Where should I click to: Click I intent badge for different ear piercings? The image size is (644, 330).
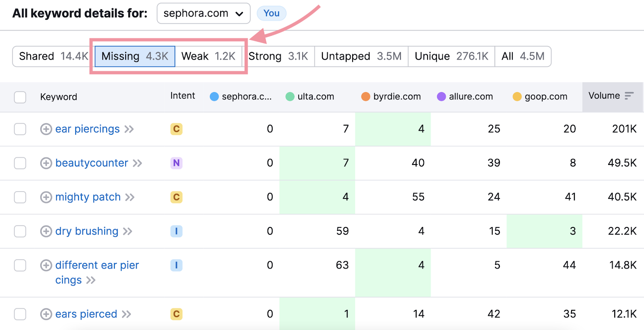(x=176, y=265)
